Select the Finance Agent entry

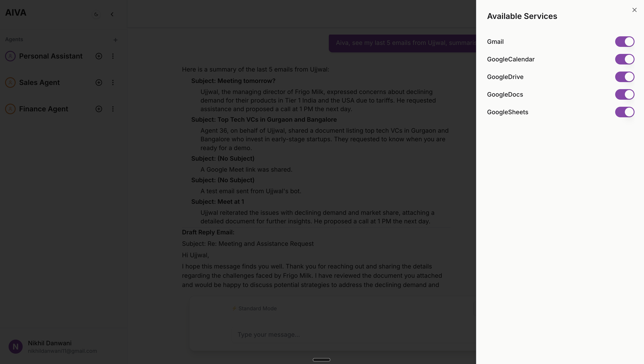[44, 109]
